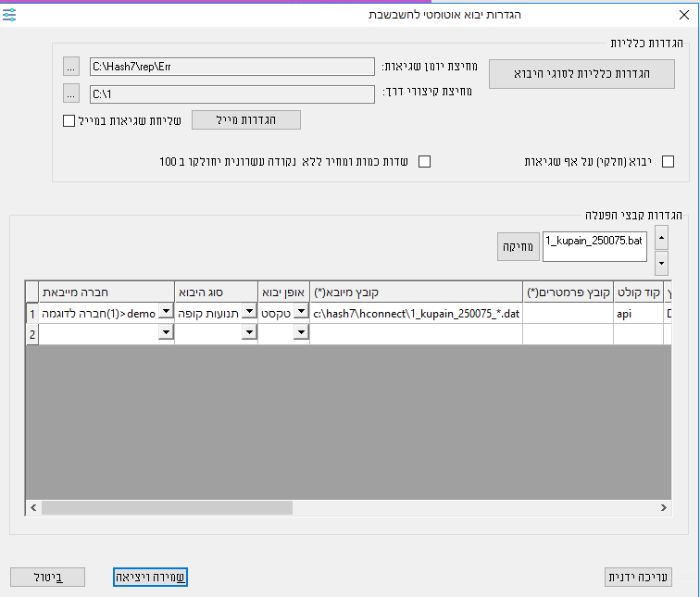Click the imported file cell in row 2
Image resolution: width=700 pixels, height=597 pixels.
coord(416,334)
